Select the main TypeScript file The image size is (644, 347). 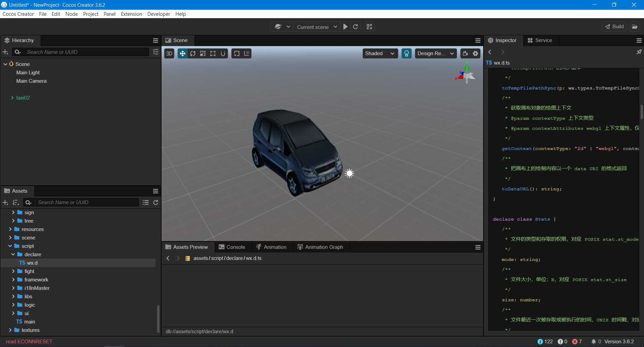tap(30, 322)
